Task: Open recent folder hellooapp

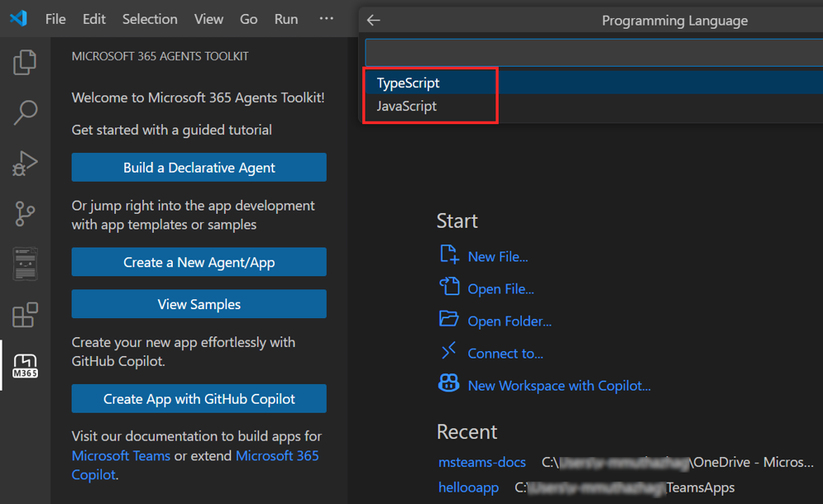Action: [468, 488]
